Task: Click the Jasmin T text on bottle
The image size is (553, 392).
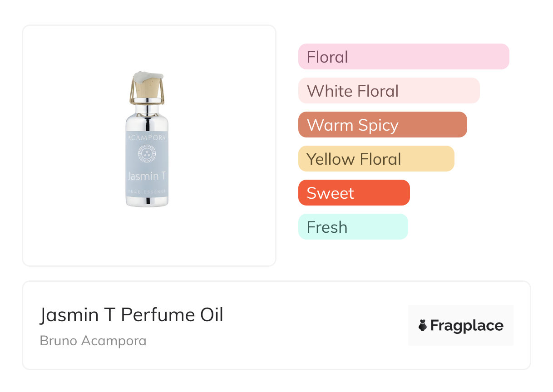Action: click(143, 176)
